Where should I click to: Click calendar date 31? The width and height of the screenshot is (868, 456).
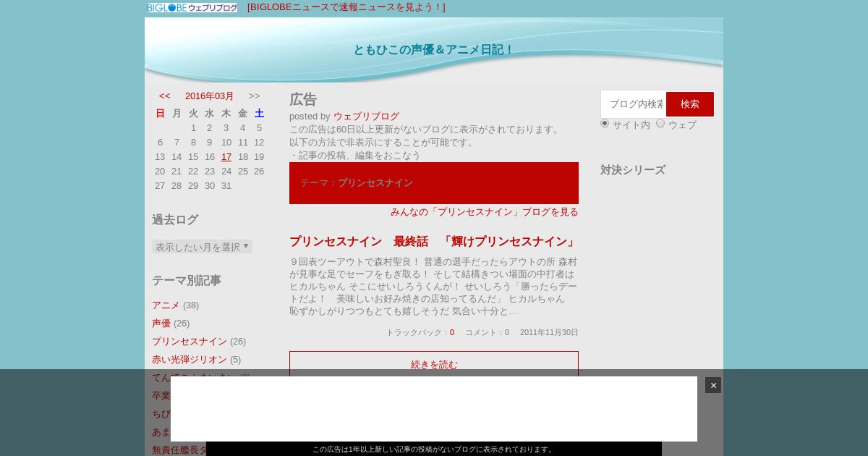pos(226,185)
